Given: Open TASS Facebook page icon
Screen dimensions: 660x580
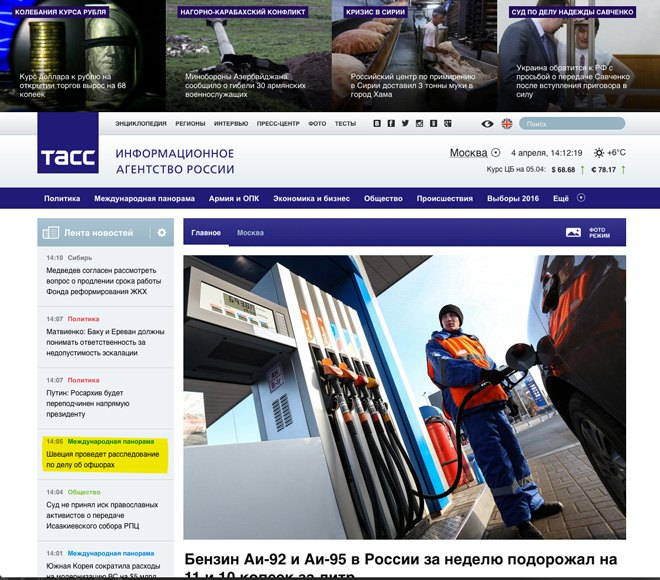Looking at the screenshot, I should point(391,124).
